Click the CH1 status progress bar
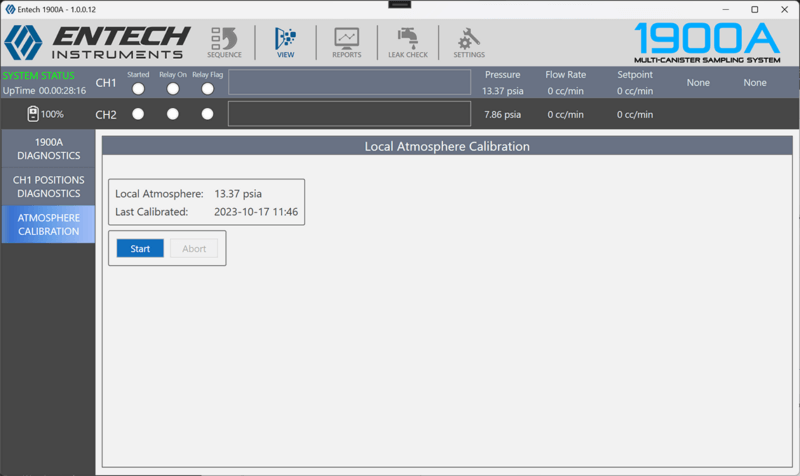 tap(349, 82)
